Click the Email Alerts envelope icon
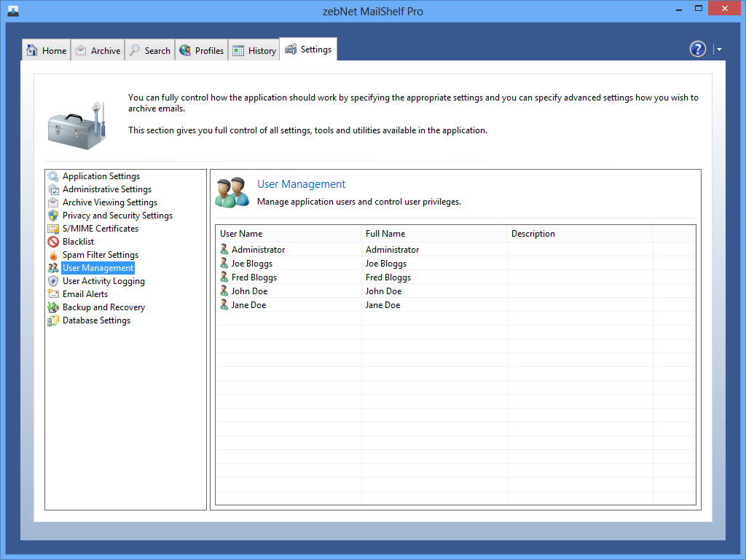The width and height of the screenshot is (746, 560). click(53, 294)
